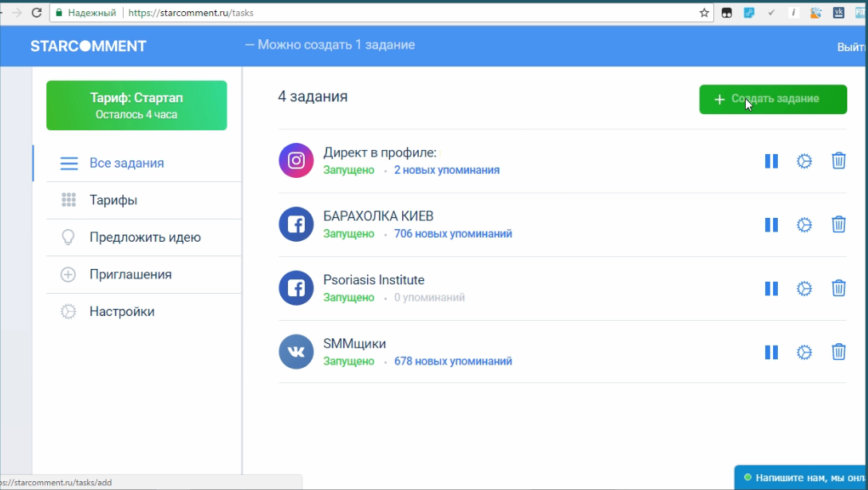Click the Instagram icon of Директ в профиле task
Image resolution: width=868 pixels, height=490 pixels.
pyautogui.click(x=296, y=160)
